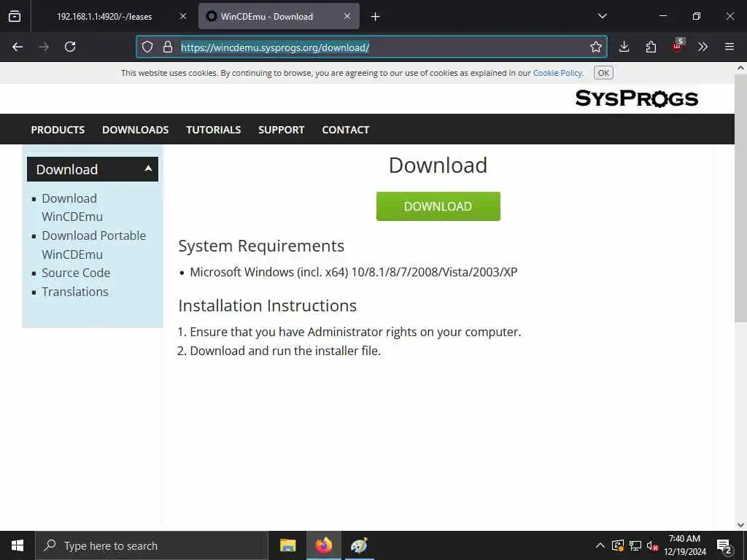Open the Source Code sidebar link
747x560 pixels.
pyautogui.click(x=76, y=273)
